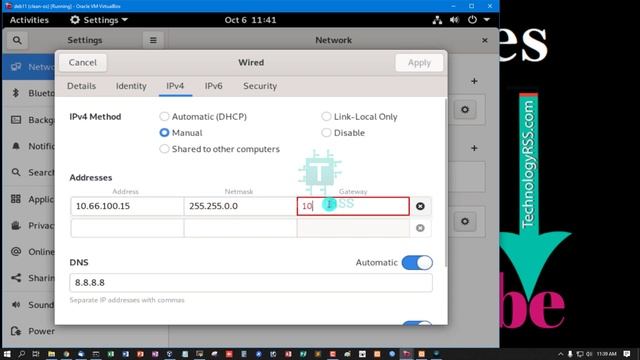This screenshot has height=360, width=640.
Task: Select Manual IPv4 method
Action: coord(181,133)
